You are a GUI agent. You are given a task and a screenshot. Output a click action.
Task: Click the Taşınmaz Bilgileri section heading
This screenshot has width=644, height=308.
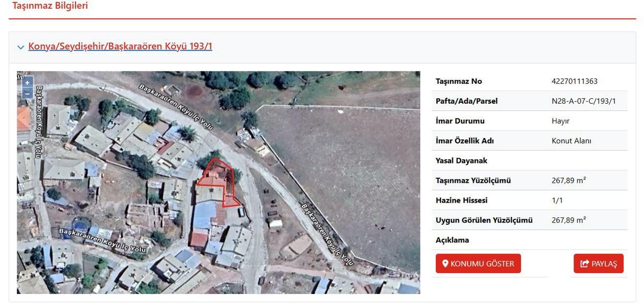[50, 6]
